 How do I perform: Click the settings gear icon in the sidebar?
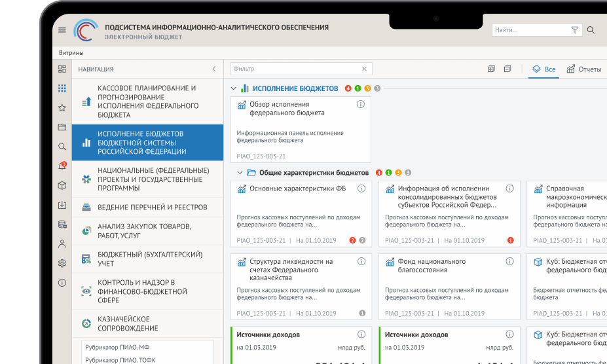62,264
